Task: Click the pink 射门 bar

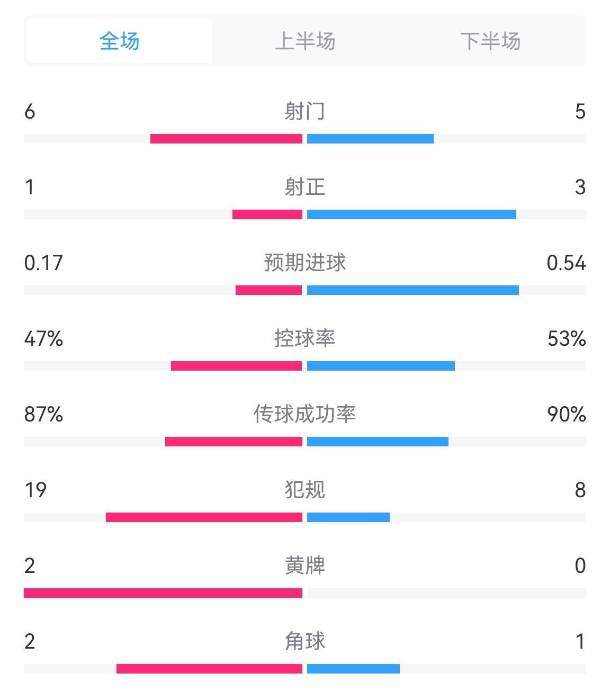Action: click(226, 139)
